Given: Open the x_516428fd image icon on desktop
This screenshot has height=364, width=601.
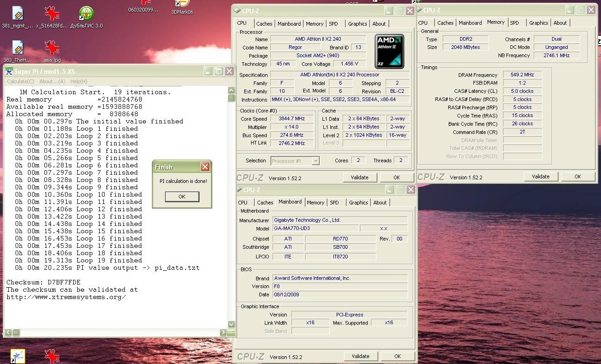Looking at the screenshot, I should [52, 13].
